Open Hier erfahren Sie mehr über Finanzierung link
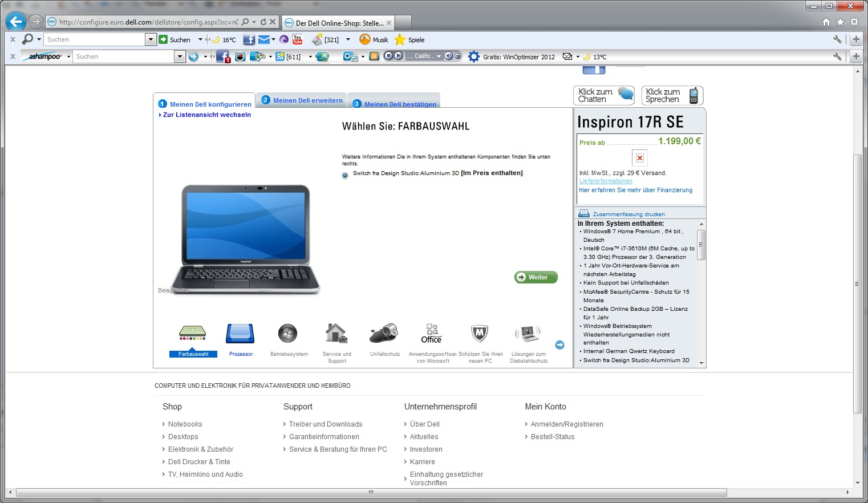 [x=635, y=190]
